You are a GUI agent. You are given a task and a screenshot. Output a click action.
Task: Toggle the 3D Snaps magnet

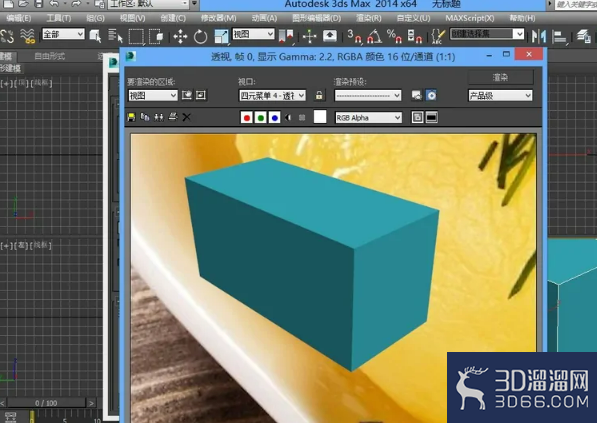tap(354, 36)
